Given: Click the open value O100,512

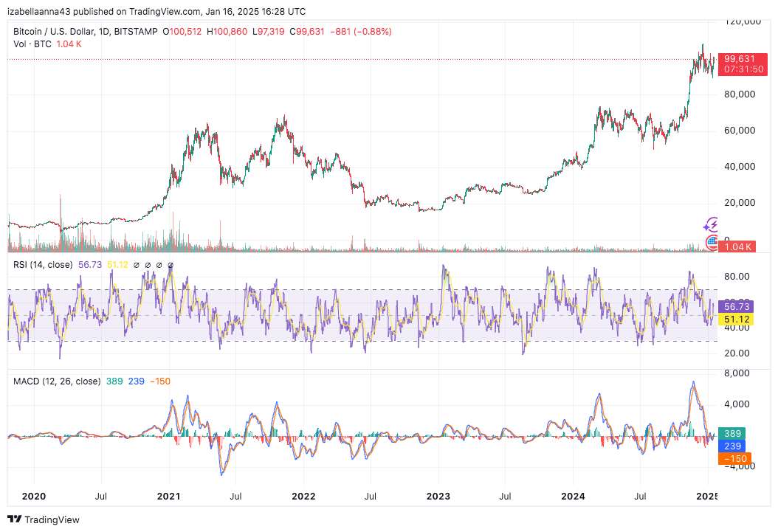Looking at the screenshot, I should [x=182, y=32].
